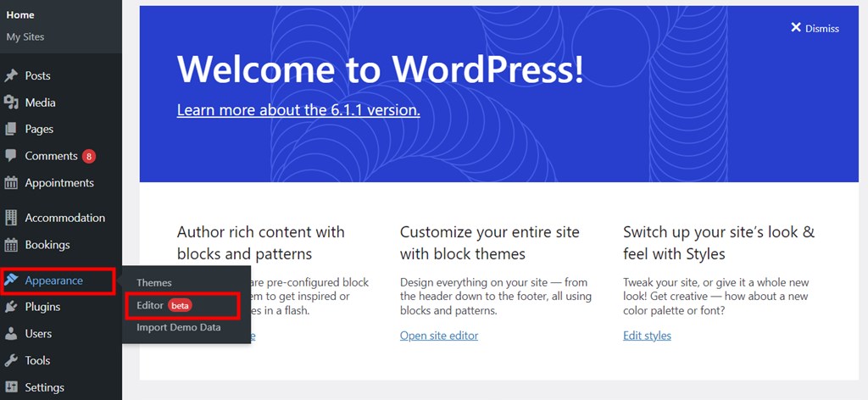The width and height of the screenshot is (868, 400).
Task: Open the Accommodation menu
Action: pos(64,218)
